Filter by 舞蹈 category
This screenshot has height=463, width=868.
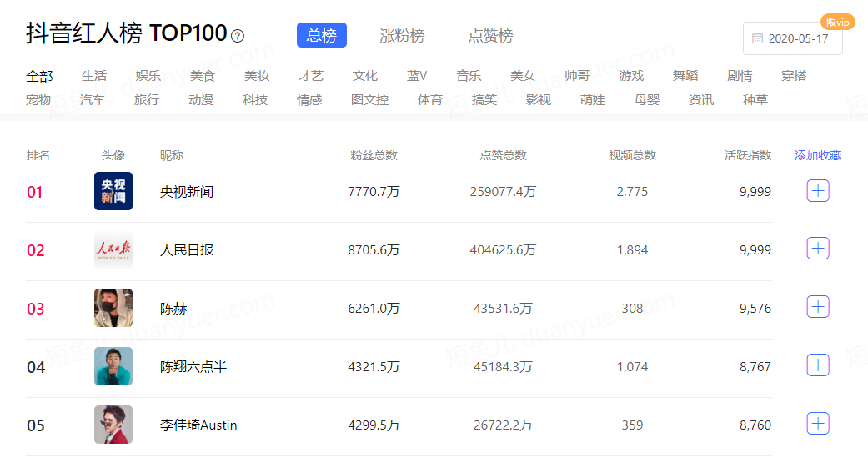tap(685, 76)
